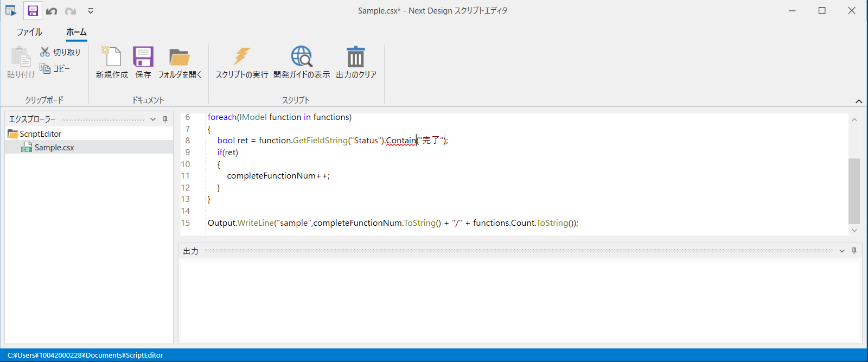Click the Undo arrow in title bar
The height and width of the screenshot is (362, 868).
pos(52,11)
